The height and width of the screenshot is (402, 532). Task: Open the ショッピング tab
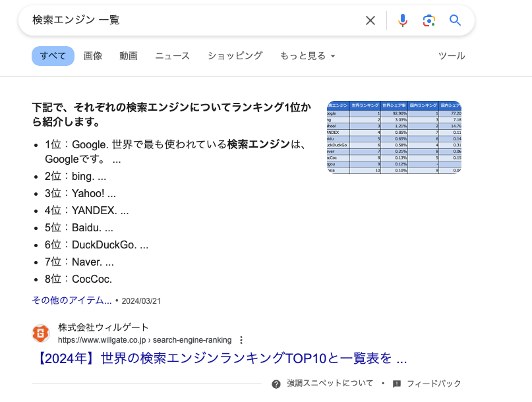click(x=234, y=56)
